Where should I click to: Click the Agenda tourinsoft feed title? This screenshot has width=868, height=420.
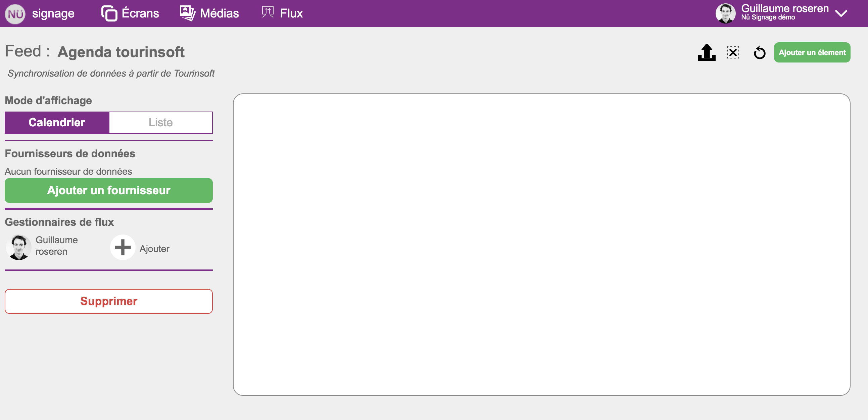[120, 52]
